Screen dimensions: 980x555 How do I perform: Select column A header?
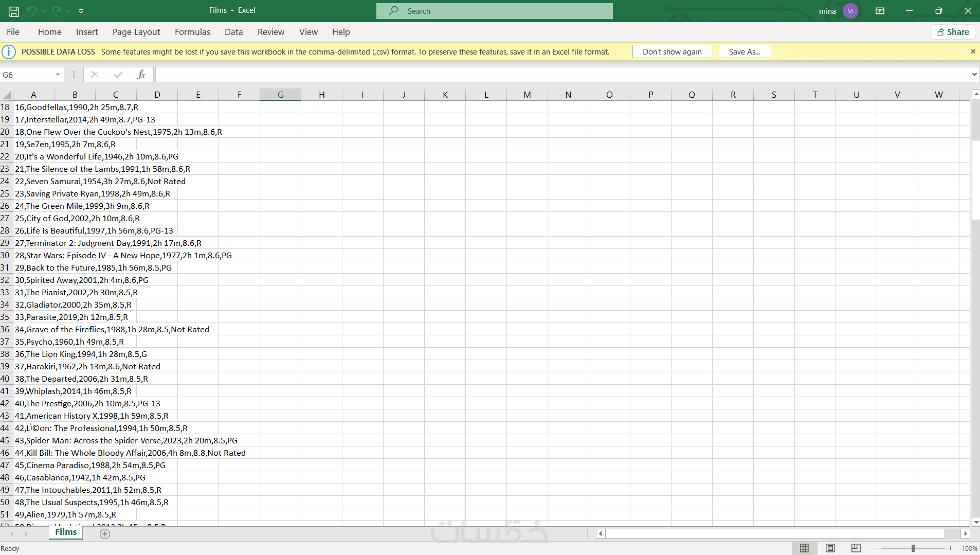coord(33,95)
